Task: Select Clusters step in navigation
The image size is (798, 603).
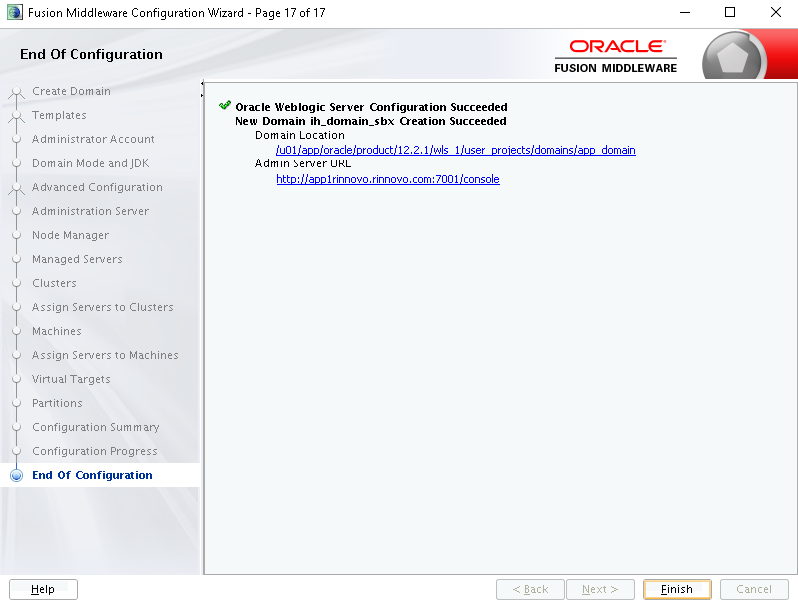Action: click(54, 283)
